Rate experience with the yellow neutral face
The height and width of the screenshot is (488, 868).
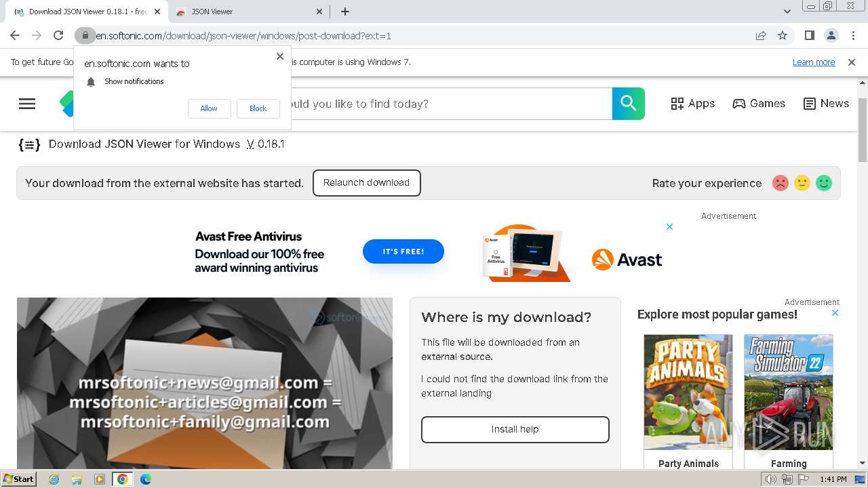point(802,183)
